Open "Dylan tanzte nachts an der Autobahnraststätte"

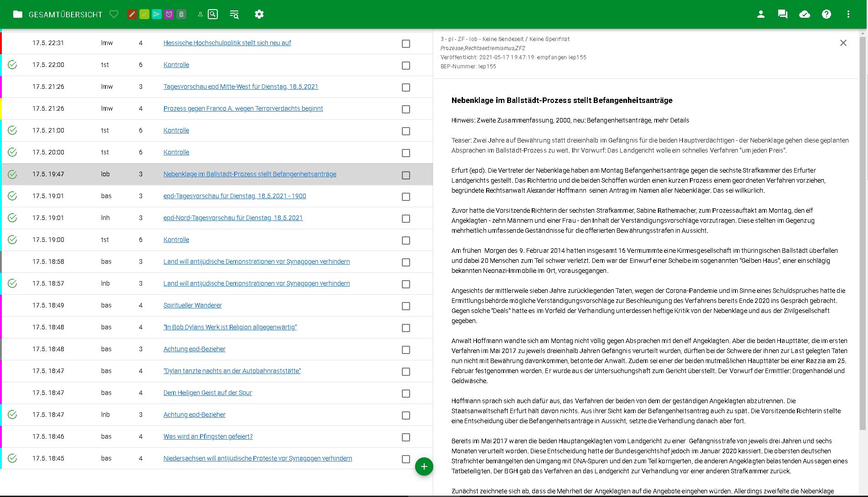[x=232, y=371]
